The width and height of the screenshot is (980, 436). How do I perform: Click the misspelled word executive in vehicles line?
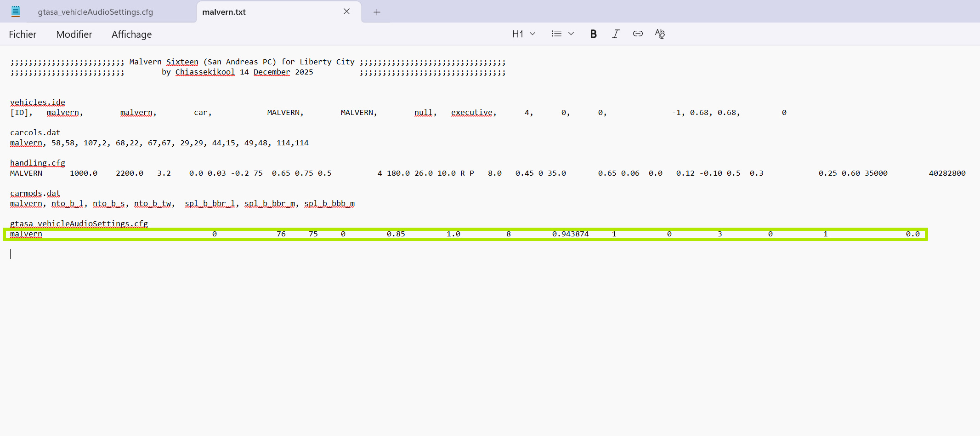pyautogui.click(x=472, y=113)
